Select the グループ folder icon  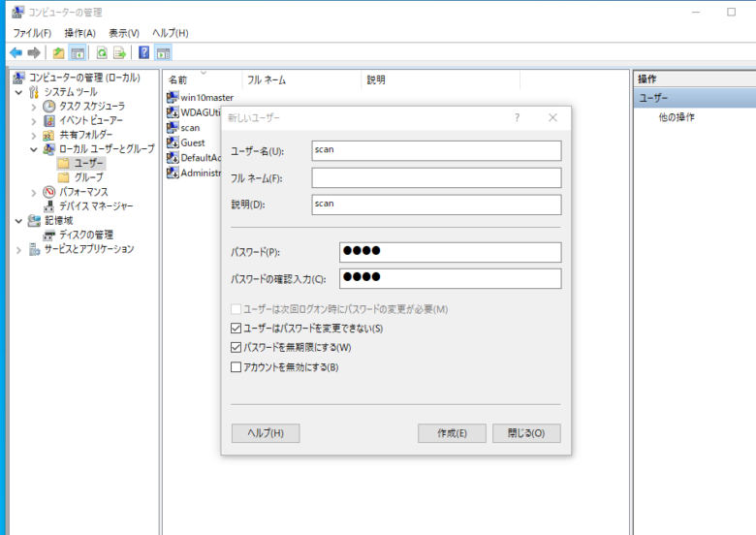[64, 177]
